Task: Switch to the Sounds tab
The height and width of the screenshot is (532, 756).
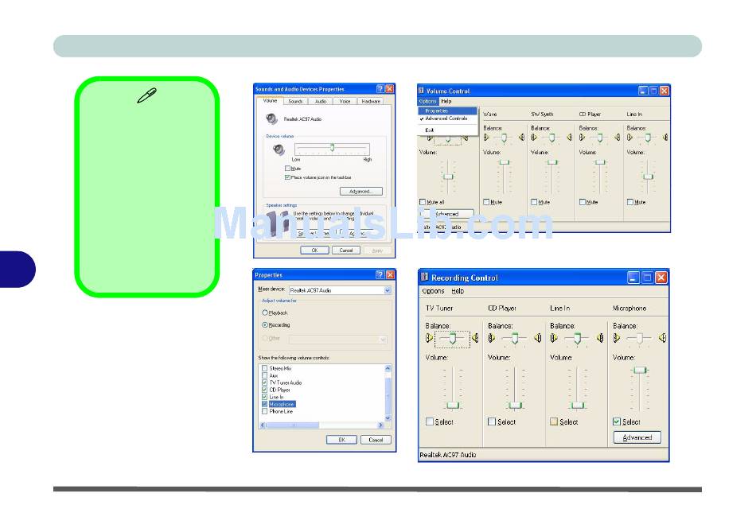Action: [295, 102]
